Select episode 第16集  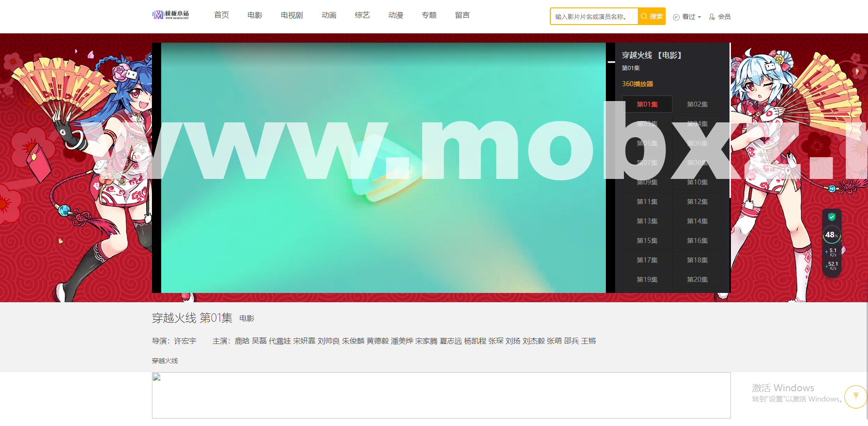pyautogui.click(x=697, y=241)
